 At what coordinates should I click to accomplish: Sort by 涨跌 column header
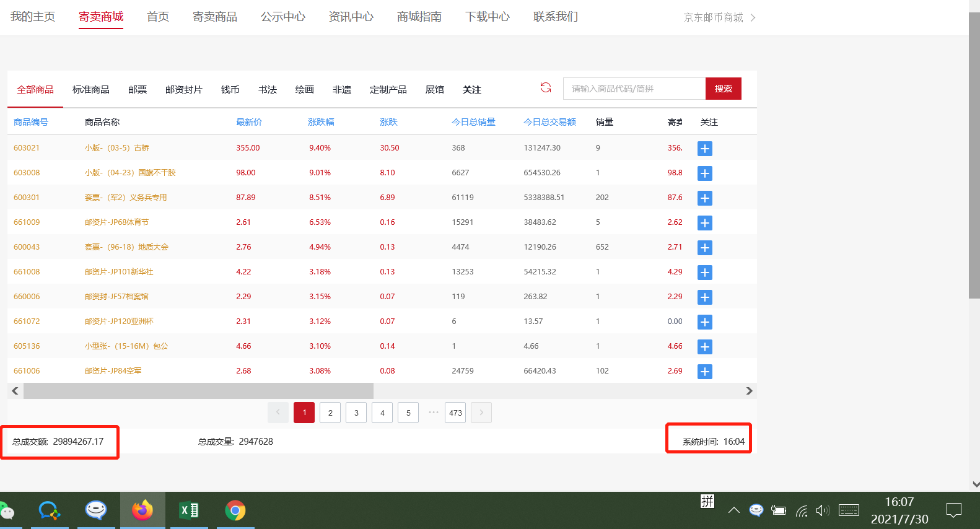pyautogui.click(x=388, y=122)
